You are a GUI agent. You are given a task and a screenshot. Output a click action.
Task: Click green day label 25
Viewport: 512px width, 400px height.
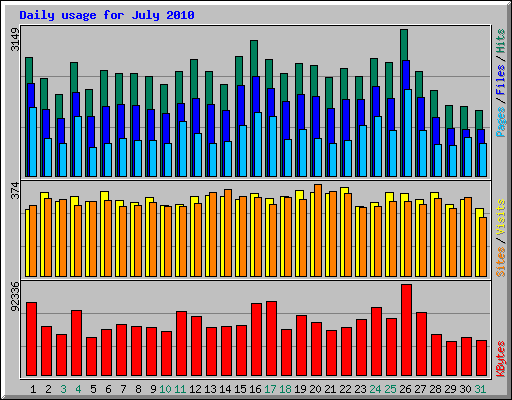point(390,389)
